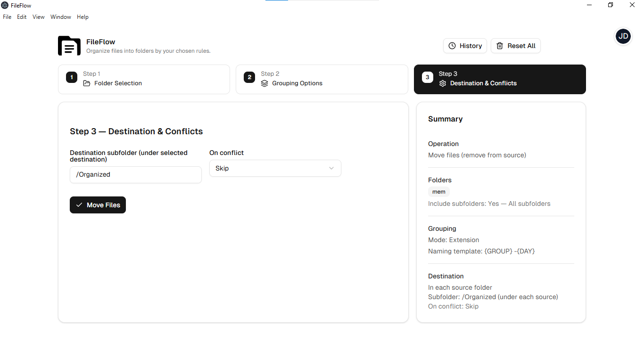Click the layers icon in Step 2
Image resolution: width=644 pixels, height=342 pixels.
tap(264, 83)
